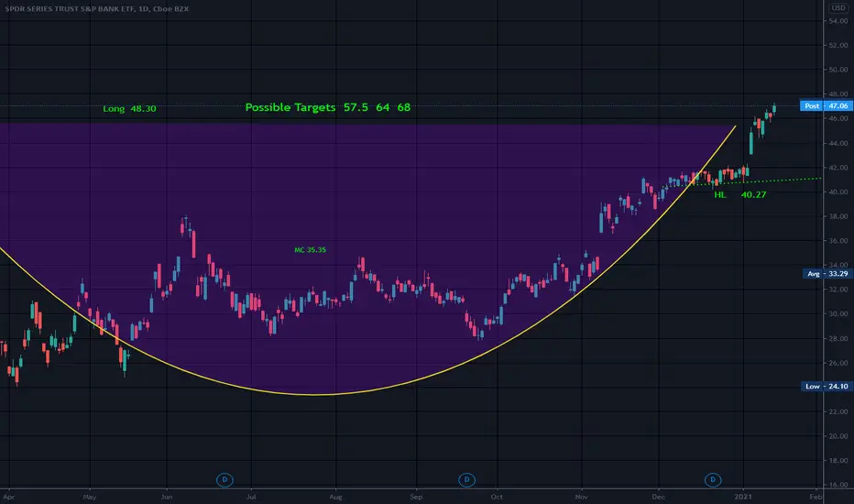Click the dividend D marker just before 2021
This screenshot has width=854, height=504.
click(x=713, y=480)
